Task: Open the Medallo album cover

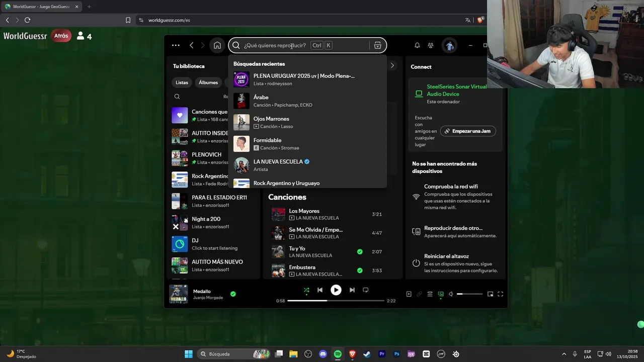Action: click(178, 294)
